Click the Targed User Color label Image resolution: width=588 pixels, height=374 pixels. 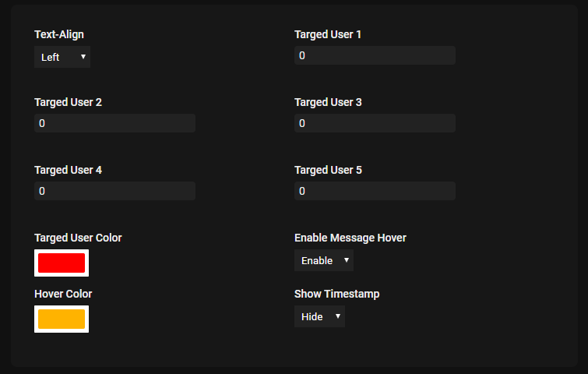78,238
